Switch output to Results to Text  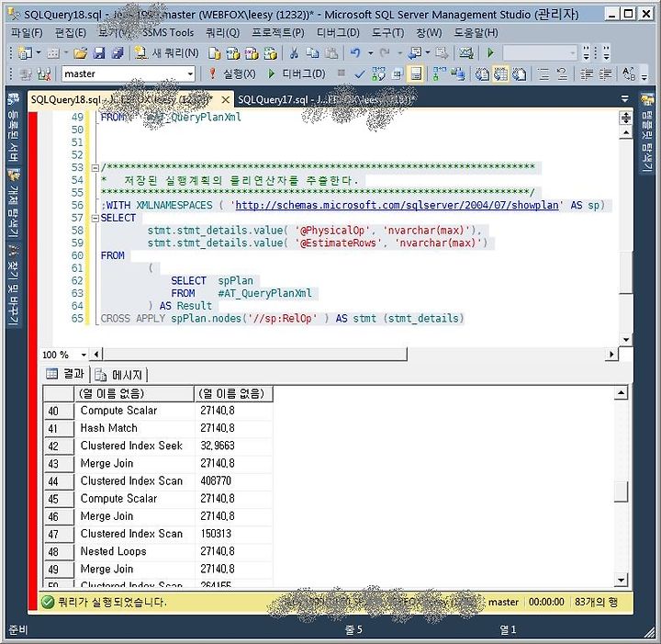pos(482,74)
